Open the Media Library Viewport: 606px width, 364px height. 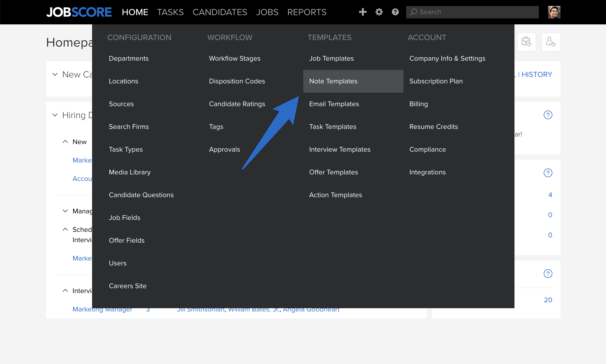(130, 172)
